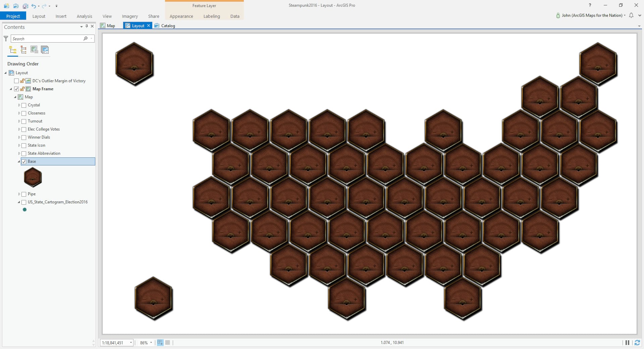Click the lock icon beside DC's Outlier Margin
The height and width of the screenshot is (349, 644).
point(22,81)
